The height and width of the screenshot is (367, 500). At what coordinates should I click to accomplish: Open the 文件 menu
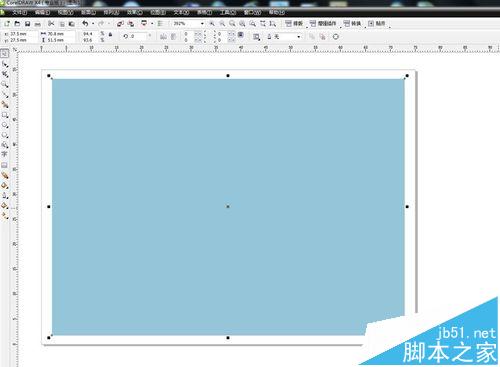[19, 13]
